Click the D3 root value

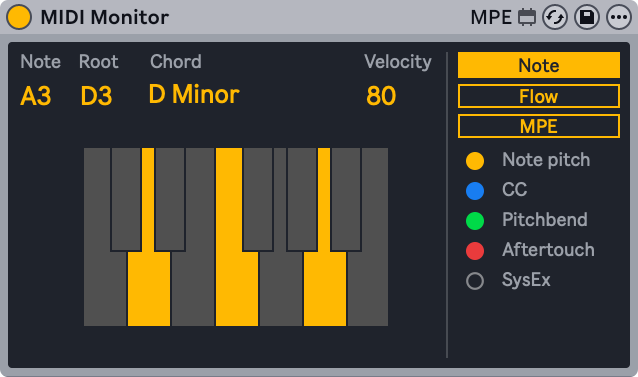(96, 96)
